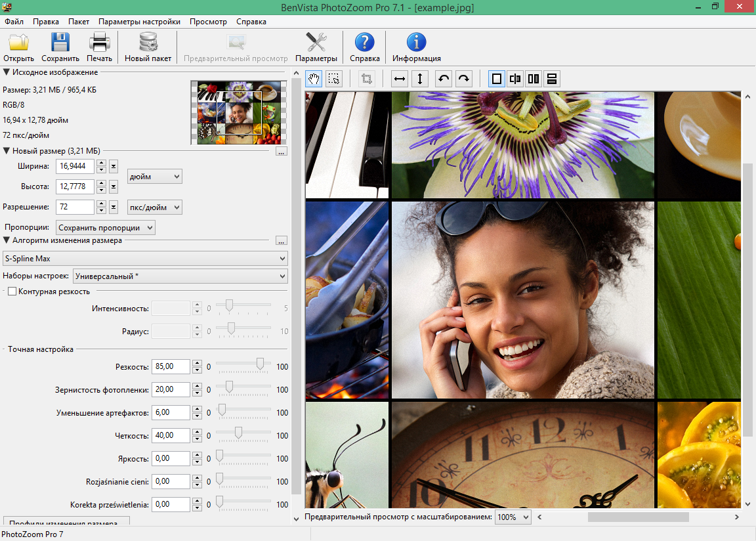Open the Ширина calculator menu button

click(x=114, y=166)
